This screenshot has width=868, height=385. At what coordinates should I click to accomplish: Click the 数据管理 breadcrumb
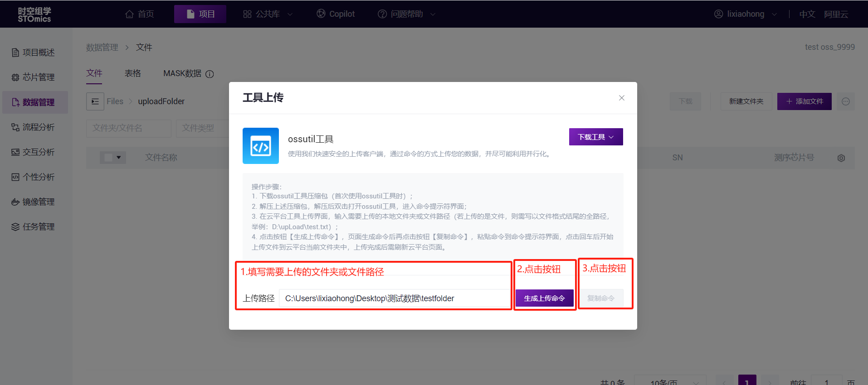point(102,47)
